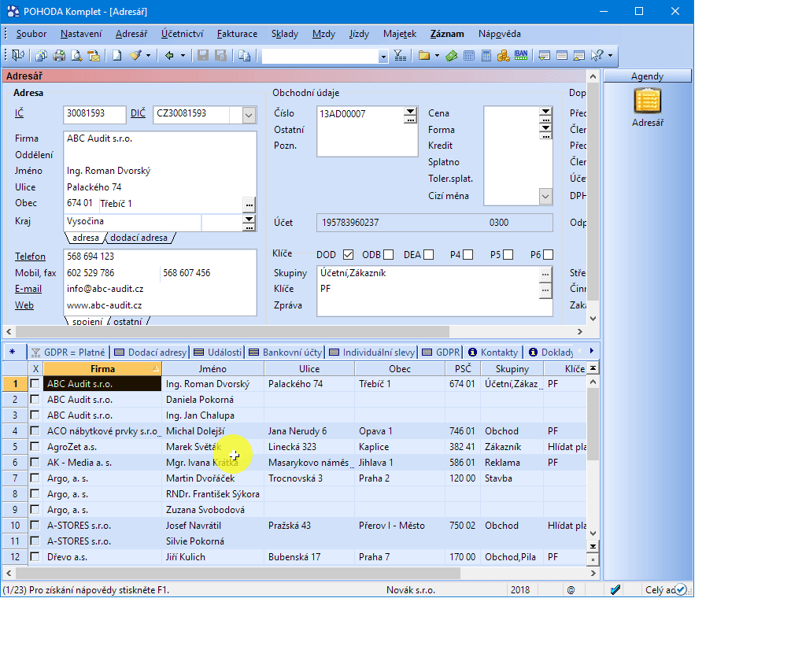This screenshot has height=672, width=802.
Task: Click the ellipsis button next to Obec
Action: pyautogui.click(x=249, y=205)
